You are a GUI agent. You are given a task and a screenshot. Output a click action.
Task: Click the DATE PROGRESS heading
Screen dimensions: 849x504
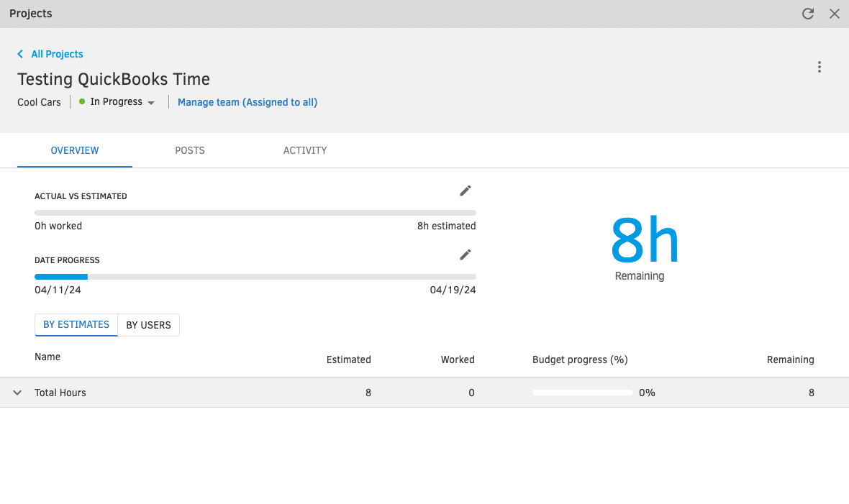click(x=67, y=260)
